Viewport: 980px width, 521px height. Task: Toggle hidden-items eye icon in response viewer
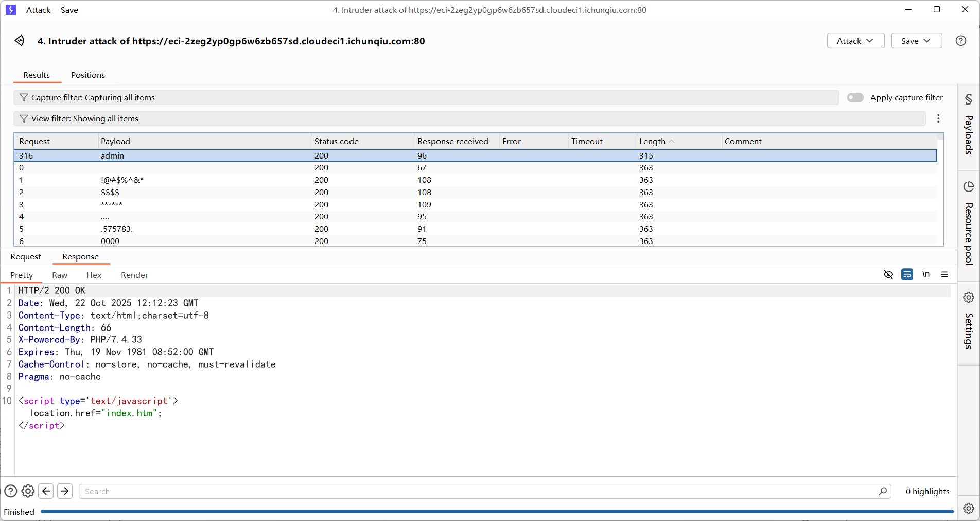(888, 274)
